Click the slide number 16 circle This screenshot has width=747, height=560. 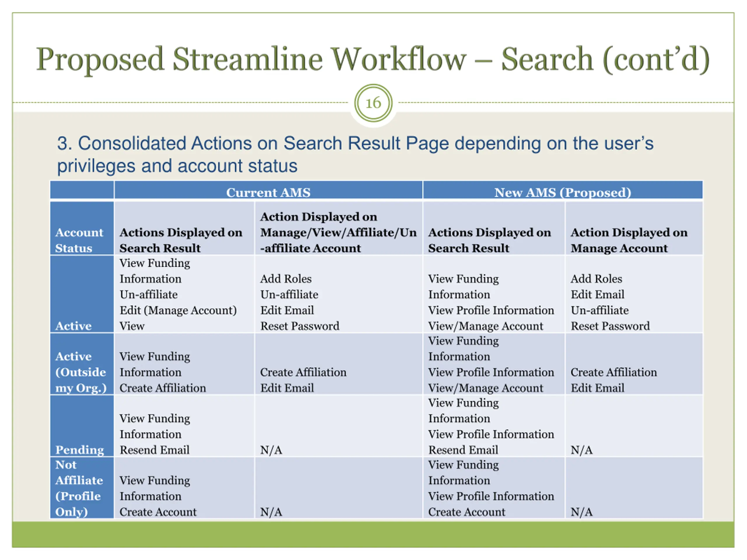click(x=373, y=103)
